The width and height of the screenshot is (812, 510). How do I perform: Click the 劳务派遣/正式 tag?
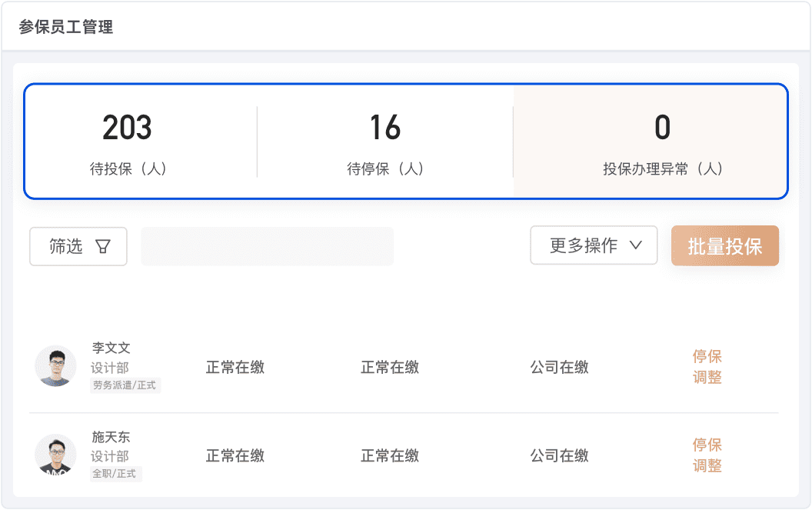[x=125, y=385]
